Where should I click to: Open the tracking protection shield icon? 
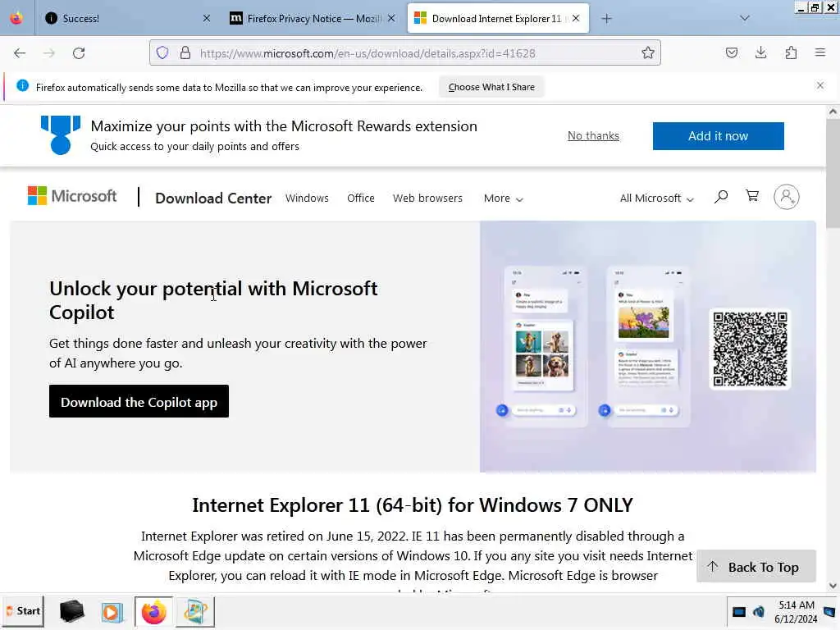162,53
